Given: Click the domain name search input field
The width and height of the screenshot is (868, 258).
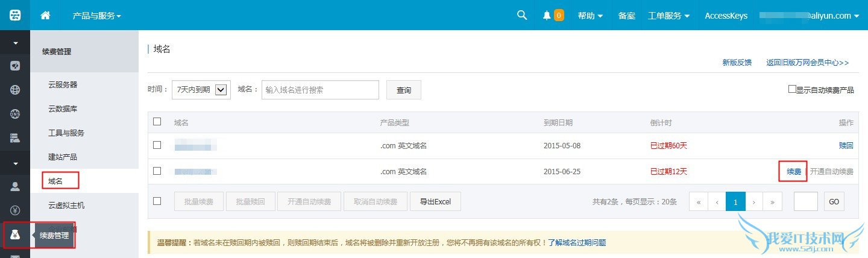Looking at the screenshot, I should click(320, 90).
